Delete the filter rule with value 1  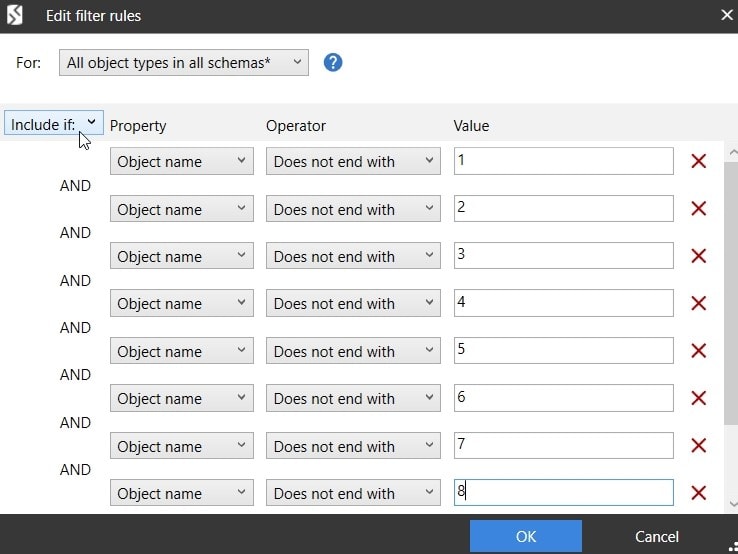tap(698, 161)
